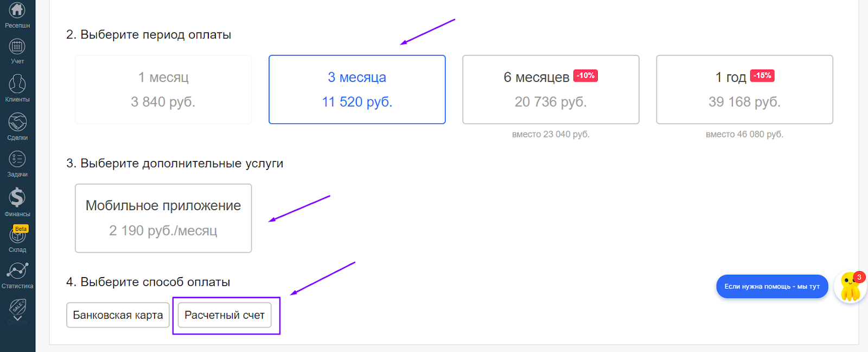
Task: Choose the 1 год payment period
Action: point(744,90)
